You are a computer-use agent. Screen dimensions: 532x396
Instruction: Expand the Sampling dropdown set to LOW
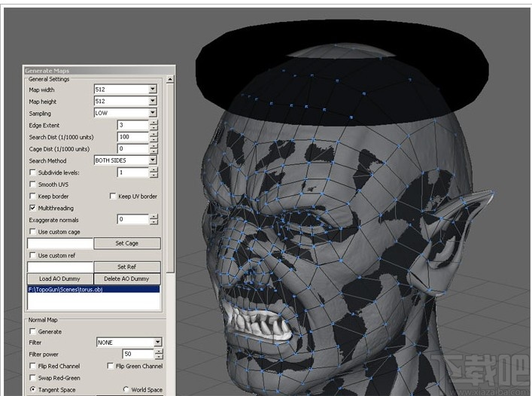point(152,113)
